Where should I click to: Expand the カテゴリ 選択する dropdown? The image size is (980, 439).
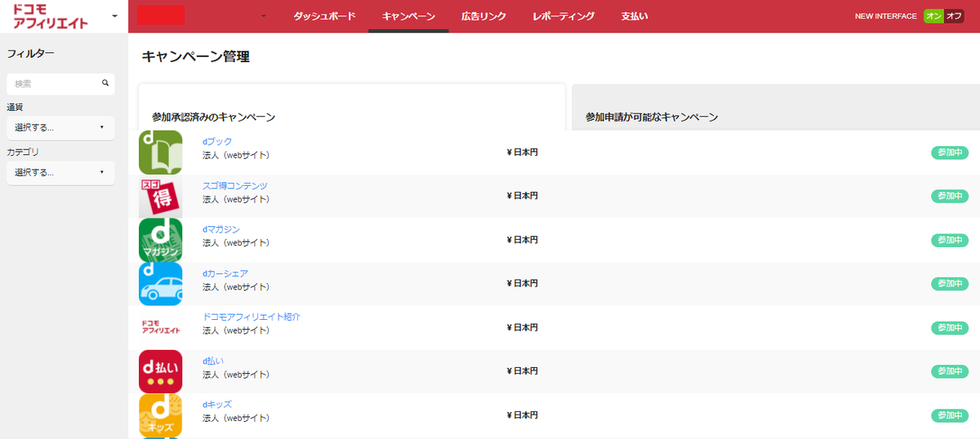[x=60, y=172]
